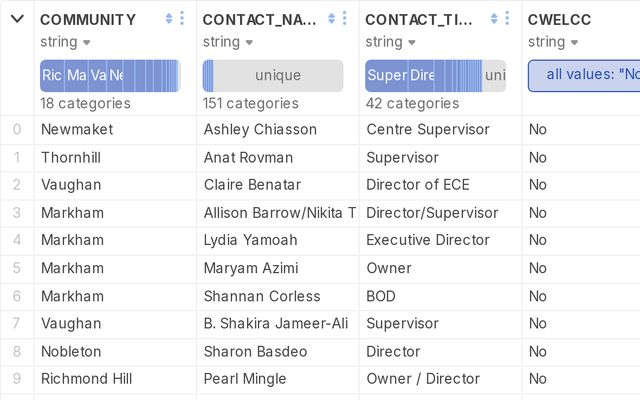The width and height of the screenshot is (640, 400).
Task: Sort by the CONTACT_TITLE column arrows
Action: click(495, 19)
